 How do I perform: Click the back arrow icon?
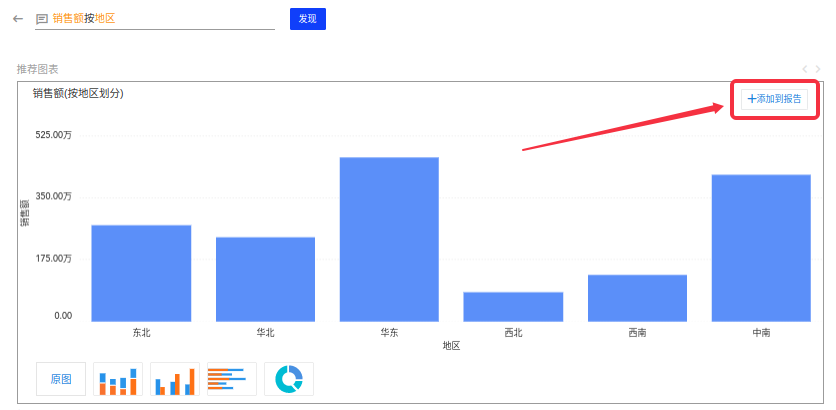click(18, 19)
